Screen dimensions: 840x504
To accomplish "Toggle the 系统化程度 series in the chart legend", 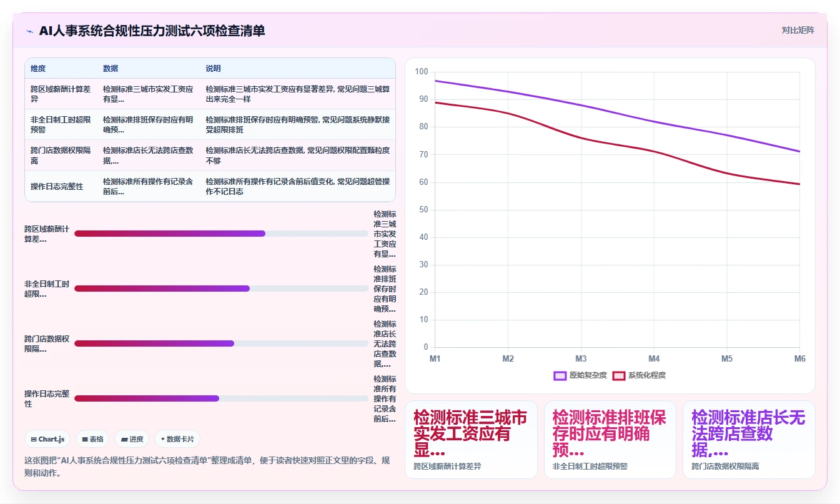I will point(639,375).
